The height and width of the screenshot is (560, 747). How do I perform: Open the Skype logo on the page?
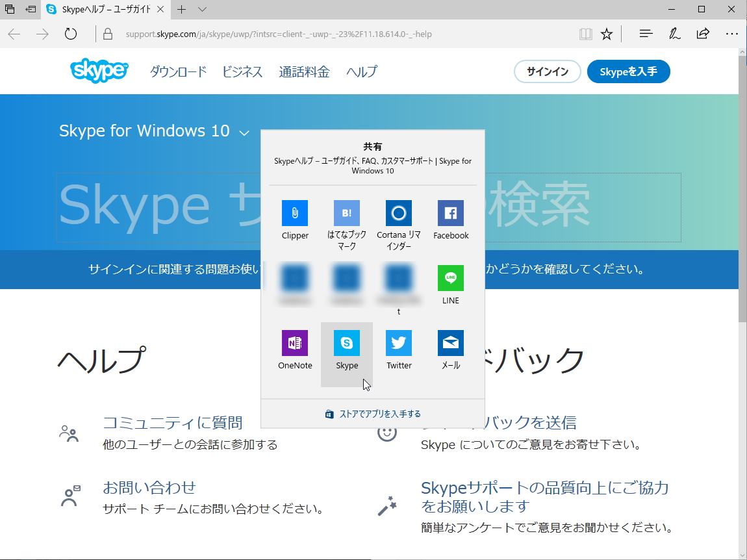tap(98, 71)
